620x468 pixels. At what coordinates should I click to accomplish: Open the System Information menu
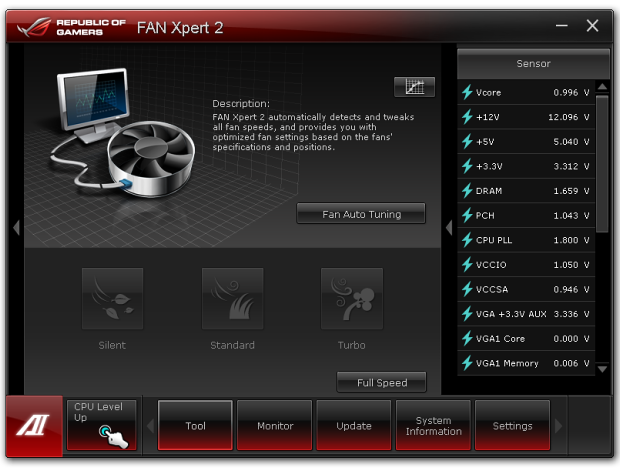point(433,425)
